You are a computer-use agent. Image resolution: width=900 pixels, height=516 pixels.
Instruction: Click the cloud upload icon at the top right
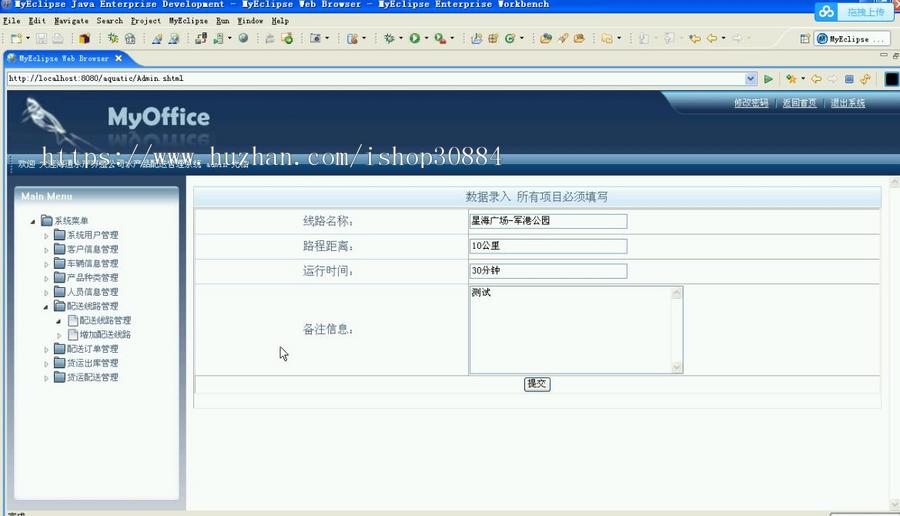coord(827,11)
